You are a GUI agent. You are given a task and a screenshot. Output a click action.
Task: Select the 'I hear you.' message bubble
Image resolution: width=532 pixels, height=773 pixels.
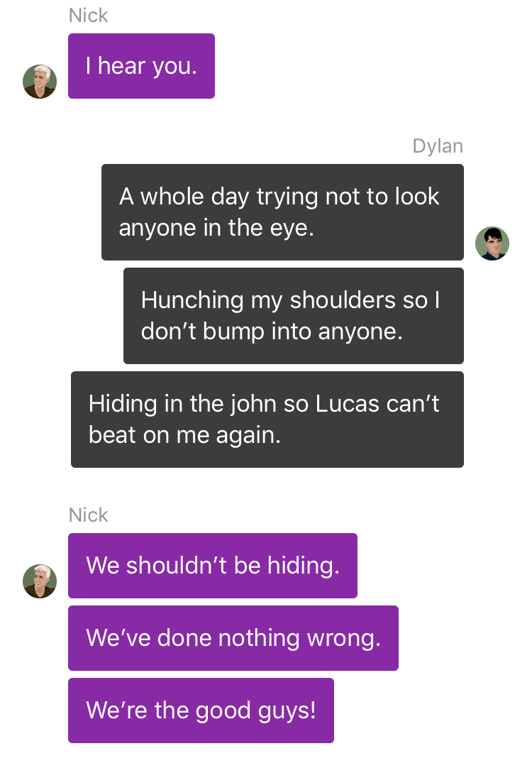point(141,66)
